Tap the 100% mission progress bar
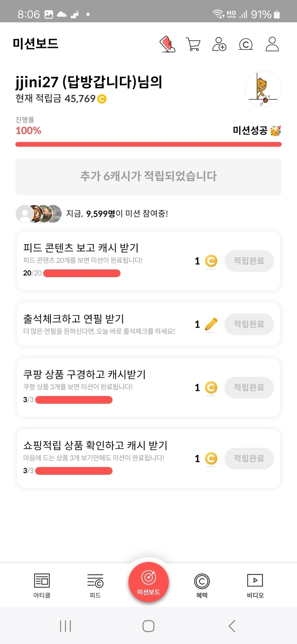The height and width of the screenshot is (644, 297). pos(148,144)
